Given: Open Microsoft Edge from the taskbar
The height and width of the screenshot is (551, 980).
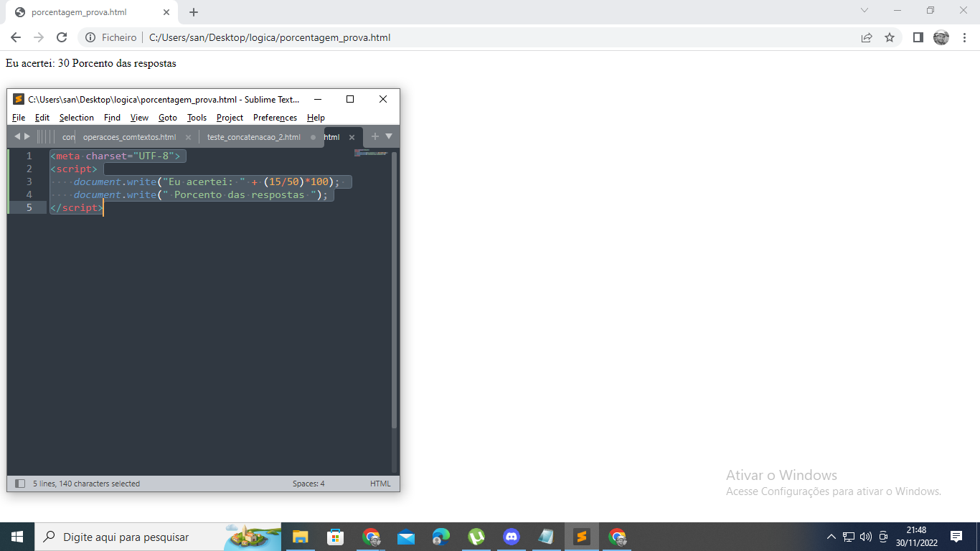Looking at the screenshot, I should (x=440, y=537).
